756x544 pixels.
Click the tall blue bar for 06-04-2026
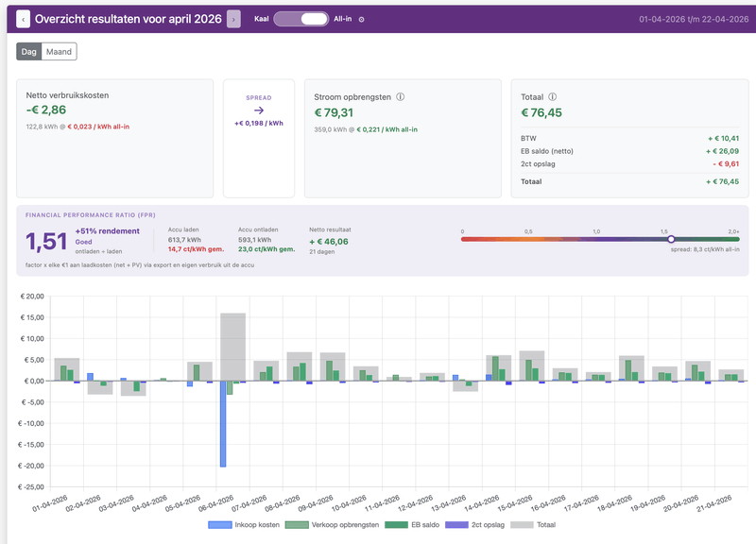point(223,423)
